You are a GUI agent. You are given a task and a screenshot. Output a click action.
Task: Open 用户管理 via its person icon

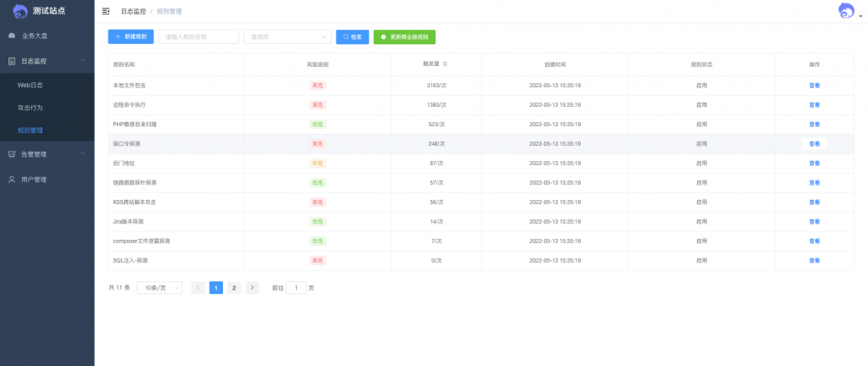pos(12,180)
